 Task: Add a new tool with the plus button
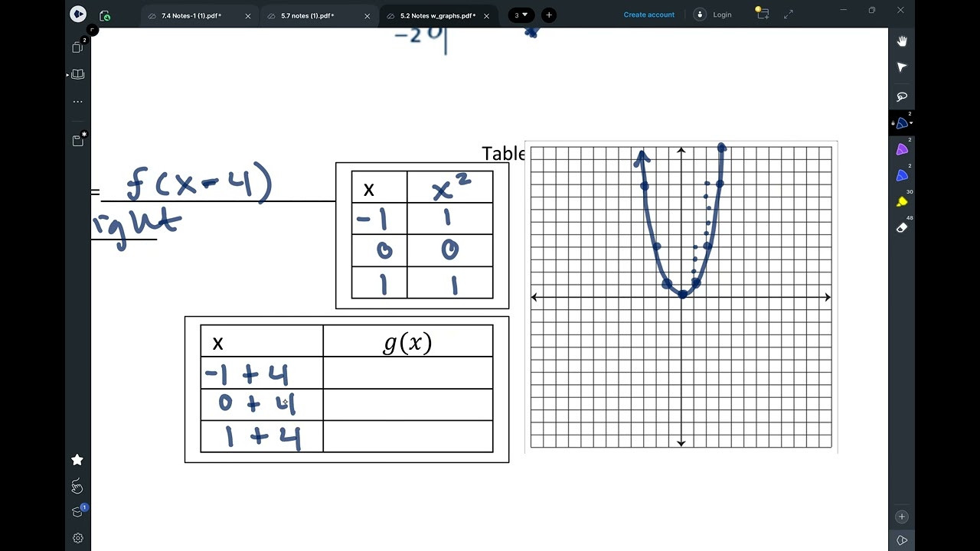click(902, 517)
